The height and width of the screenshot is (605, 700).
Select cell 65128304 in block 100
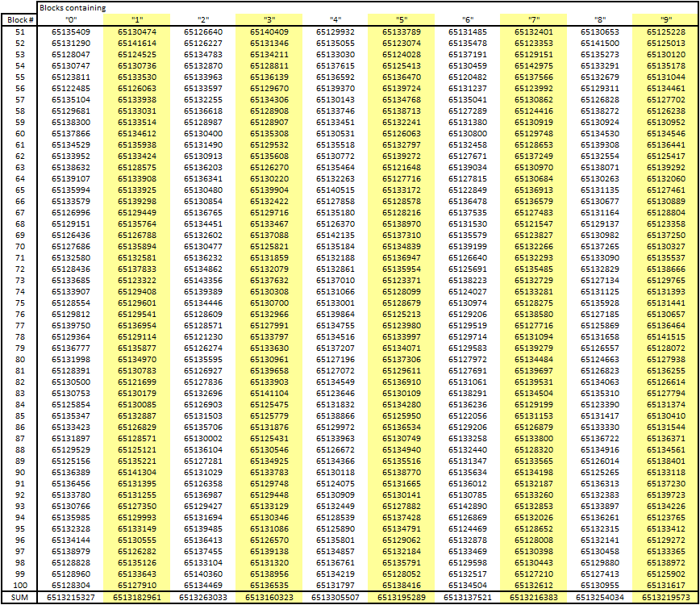[70, 586]
